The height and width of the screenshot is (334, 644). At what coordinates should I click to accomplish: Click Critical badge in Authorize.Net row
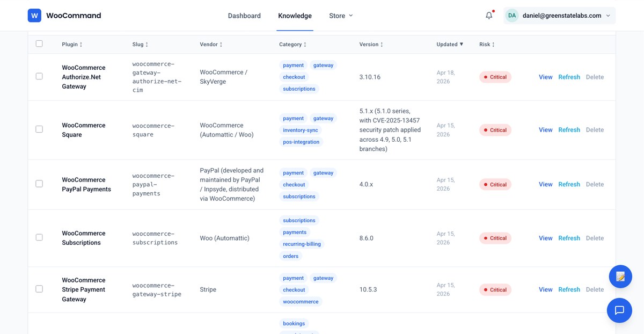tap(495, 77)
